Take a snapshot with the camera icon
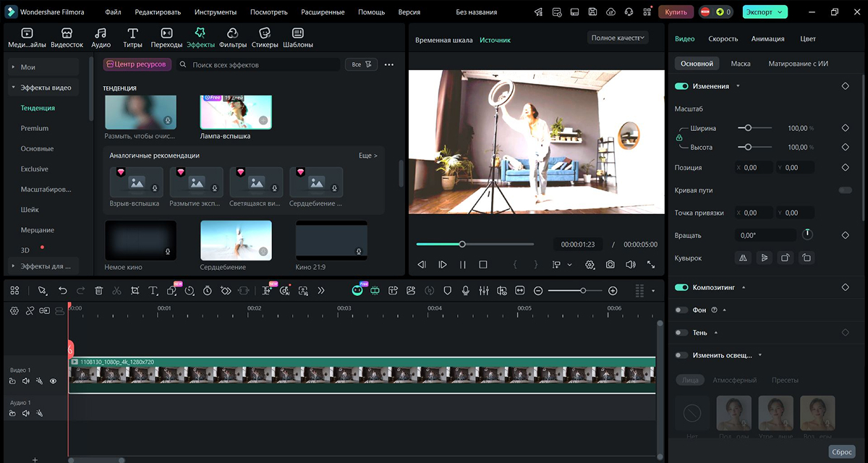The width and height of the screenshot is (868, 463). pos(610,265)
